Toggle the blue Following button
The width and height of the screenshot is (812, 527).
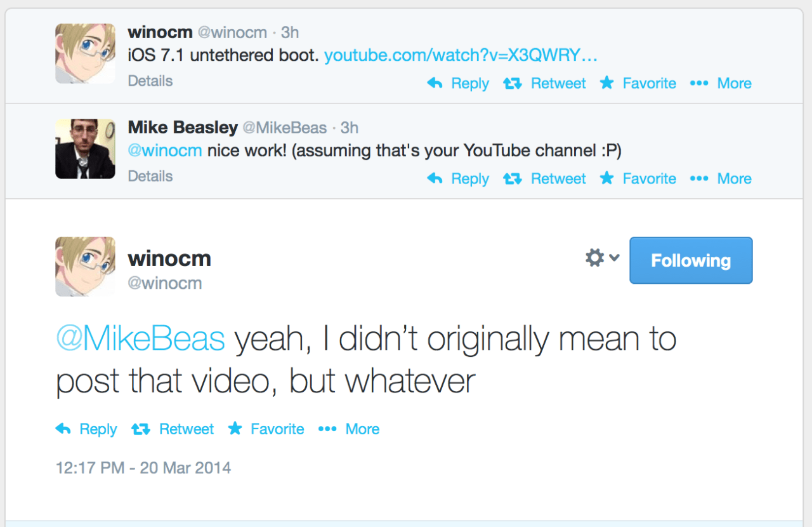pyautogui.click(x=691, y=260)
